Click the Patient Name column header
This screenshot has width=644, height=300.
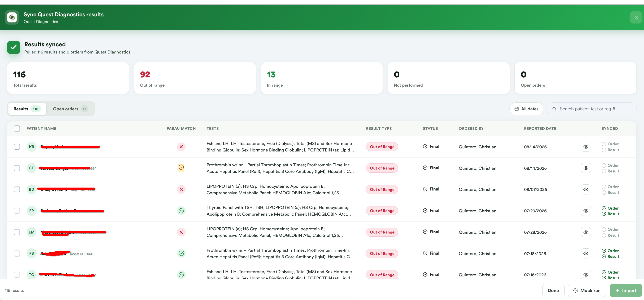pyautogui.click(x=41, y=128)
